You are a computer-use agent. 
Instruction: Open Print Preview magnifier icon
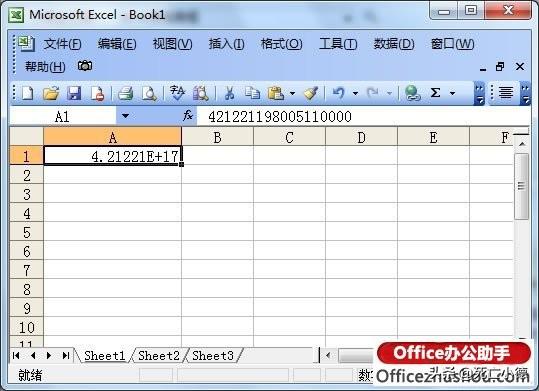click(149, 93)
